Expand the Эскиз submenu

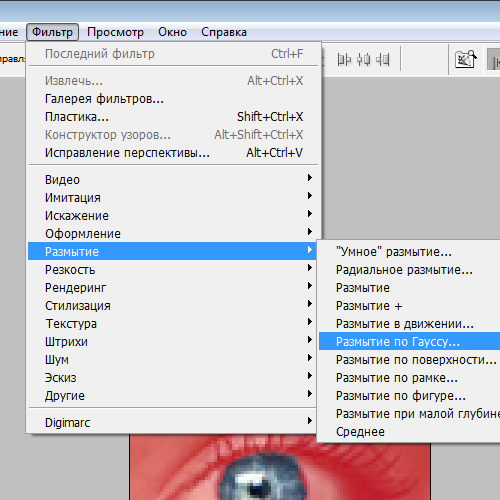pyautogui.click(x=172, y=378)
